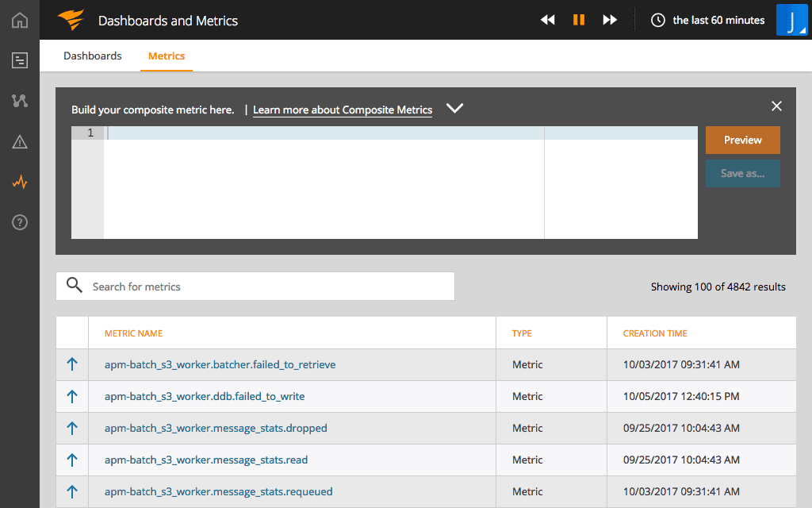Open the help question mark icon
The image size is (812, 508).
click(x=20, y=222)
